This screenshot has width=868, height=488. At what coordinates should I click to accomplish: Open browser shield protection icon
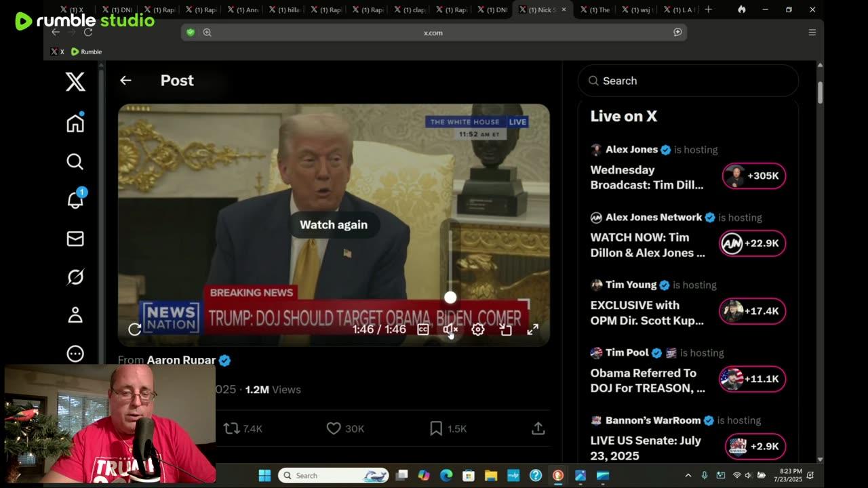pos(191,33)
